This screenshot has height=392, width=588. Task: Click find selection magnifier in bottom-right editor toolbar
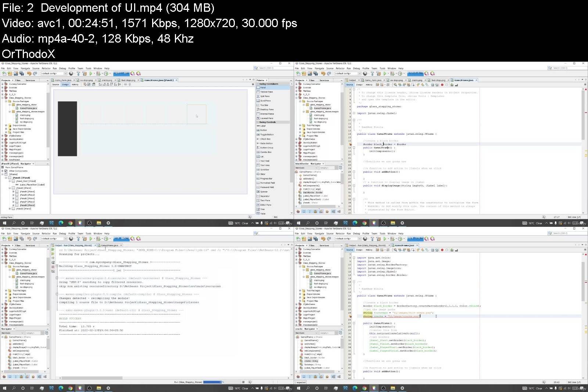pos(395,250)
